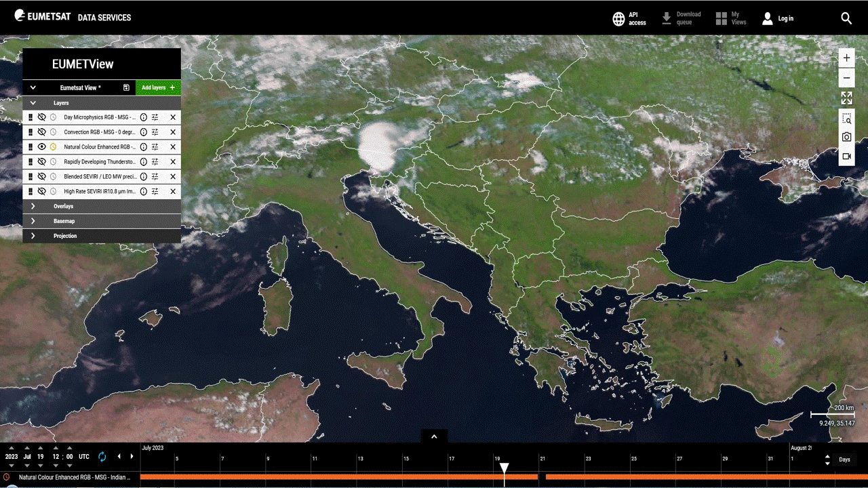Show the High Rate SEVIRI IR10.8 layer
The width and height of the screenshot is (868, 488).
point(41,192)
